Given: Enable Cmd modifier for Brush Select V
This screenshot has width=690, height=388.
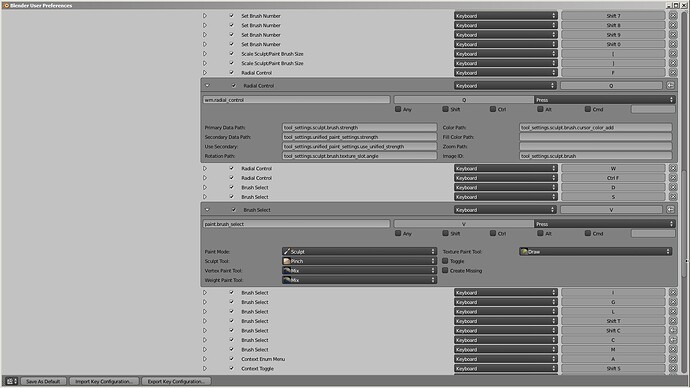Looking at the screenshot, I should pos(588,233).
